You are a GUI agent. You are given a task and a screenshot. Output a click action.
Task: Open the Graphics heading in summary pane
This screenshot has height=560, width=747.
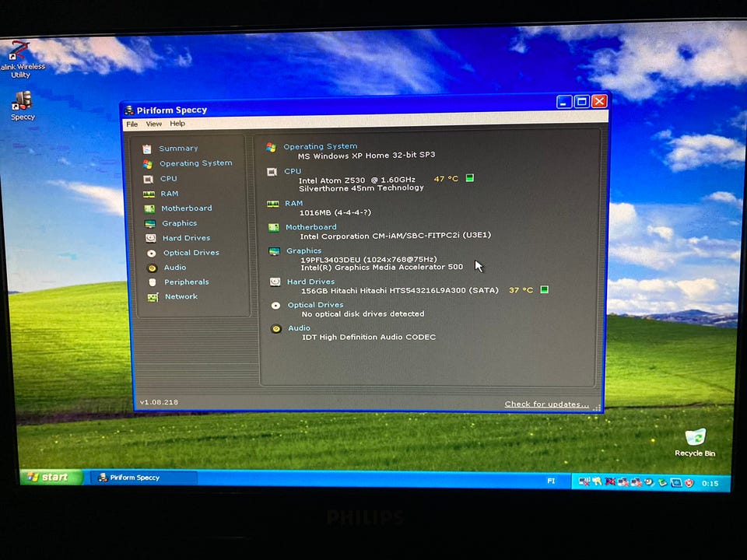point(304,250)
